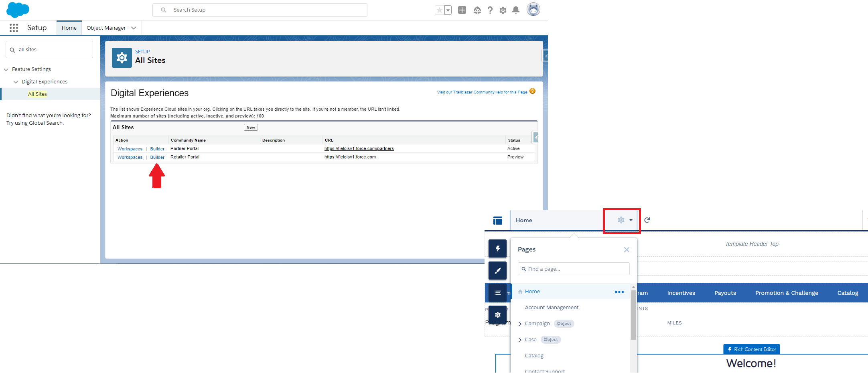Click the Status column header

[x=514, y=140]
